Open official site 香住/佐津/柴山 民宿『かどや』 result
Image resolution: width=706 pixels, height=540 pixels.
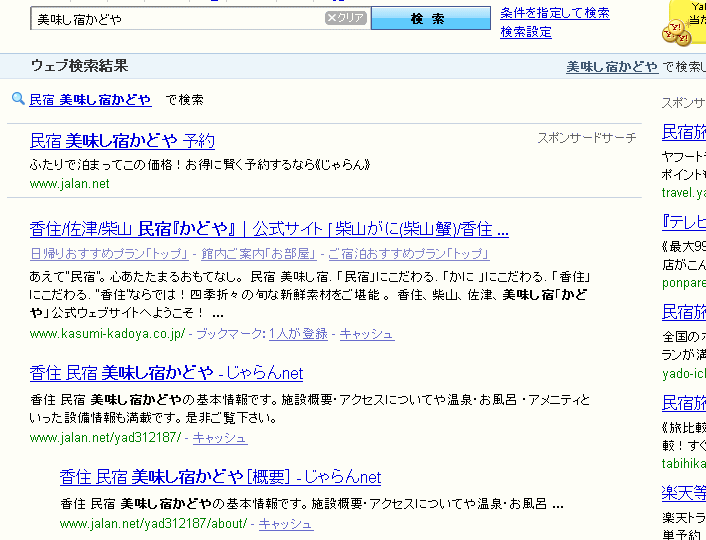(x=269, y=229)
